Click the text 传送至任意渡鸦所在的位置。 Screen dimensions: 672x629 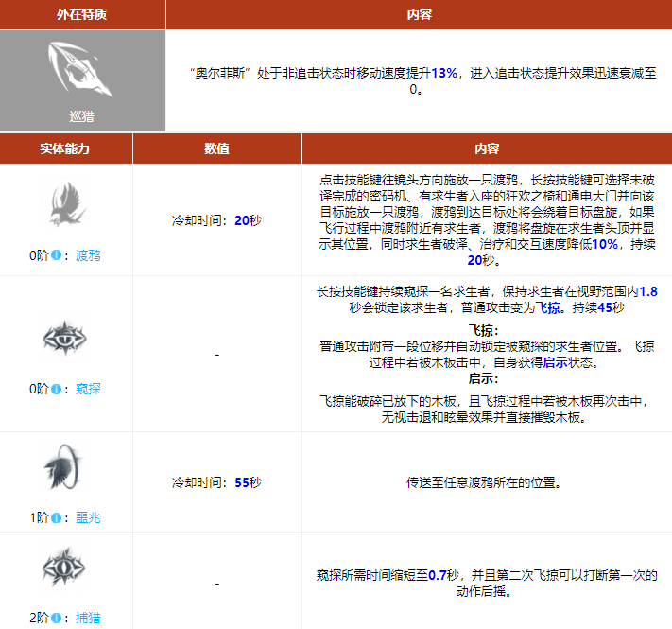[x=483, y=482]
